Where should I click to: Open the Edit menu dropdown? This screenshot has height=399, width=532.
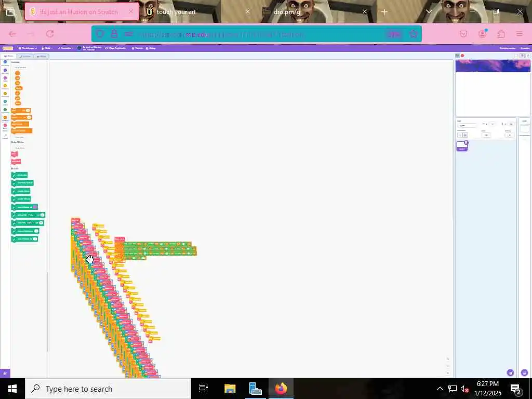[x=64, y=48]
